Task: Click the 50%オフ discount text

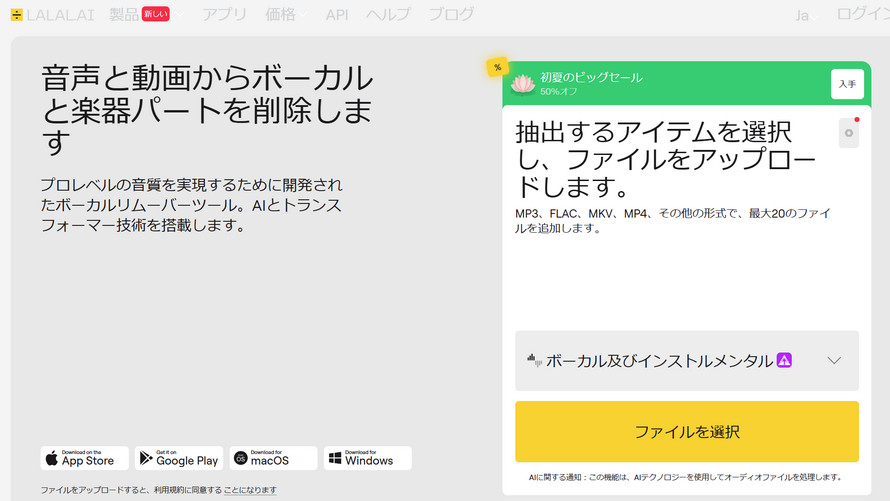Action: tap(559, 91)
